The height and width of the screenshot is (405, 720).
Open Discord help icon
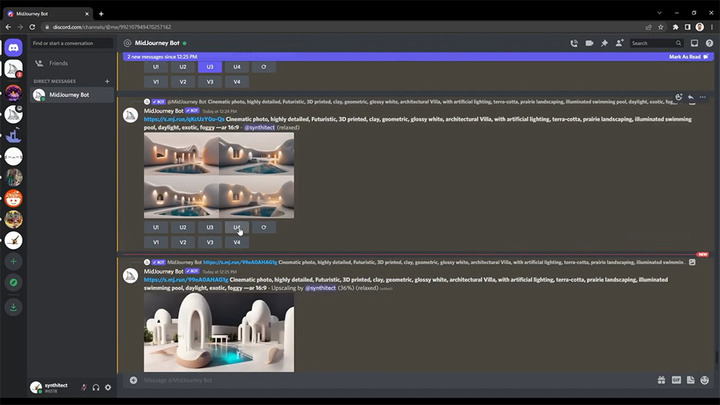pos(709,43)
